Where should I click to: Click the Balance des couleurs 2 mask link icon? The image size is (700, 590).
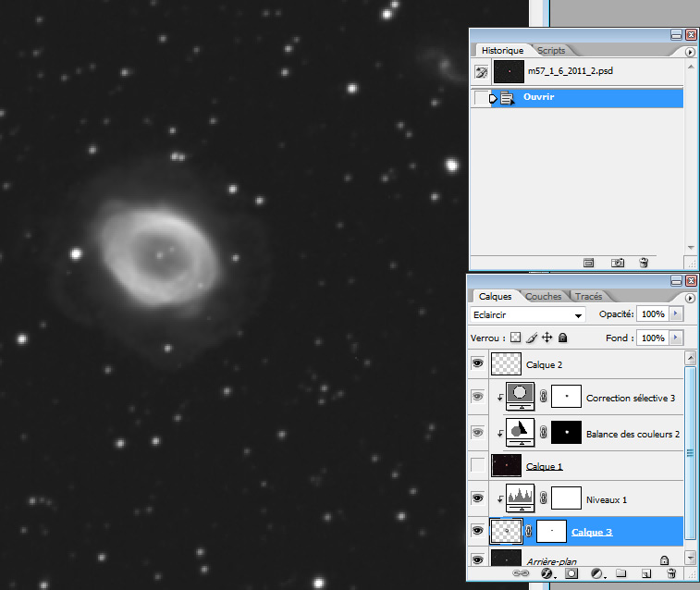click(543, 432)
